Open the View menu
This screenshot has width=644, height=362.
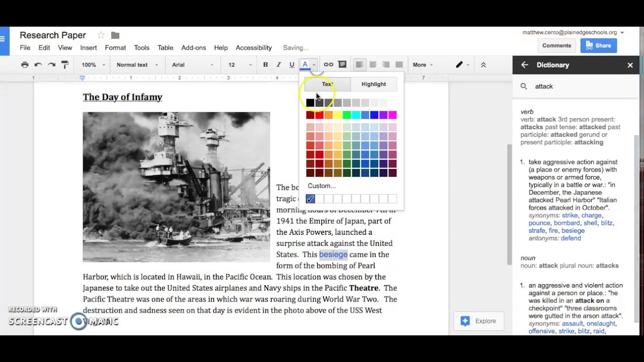pyautogui.click(x=65, y=48)
